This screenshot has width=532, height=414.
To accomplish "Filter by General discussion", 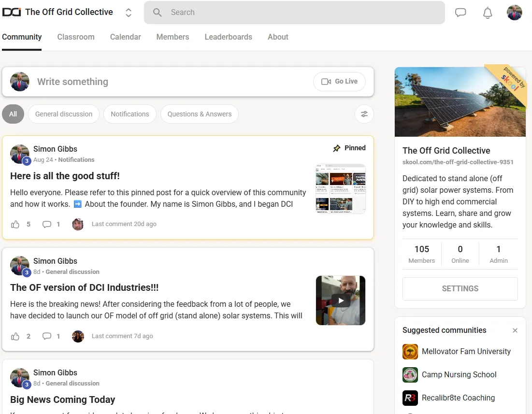I will [64, 114].
